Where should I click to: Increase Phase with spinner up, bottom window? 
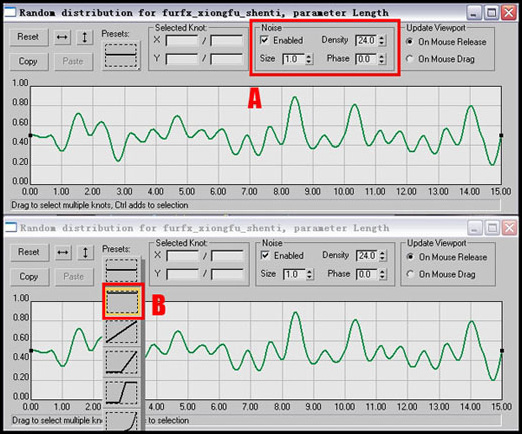tap(383, 271)
